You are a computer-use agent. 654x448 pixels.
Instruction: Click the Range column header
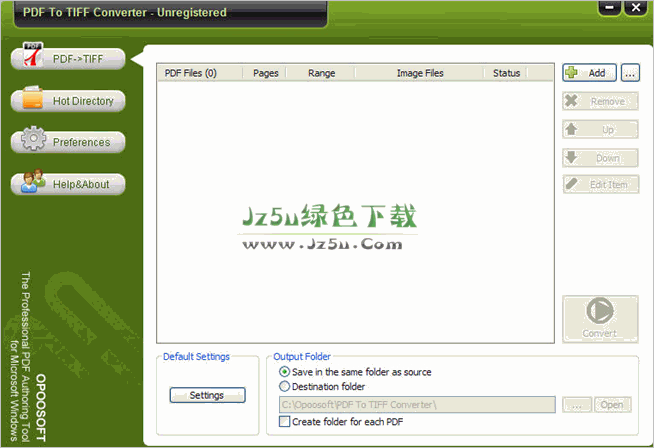coord(321,73)
